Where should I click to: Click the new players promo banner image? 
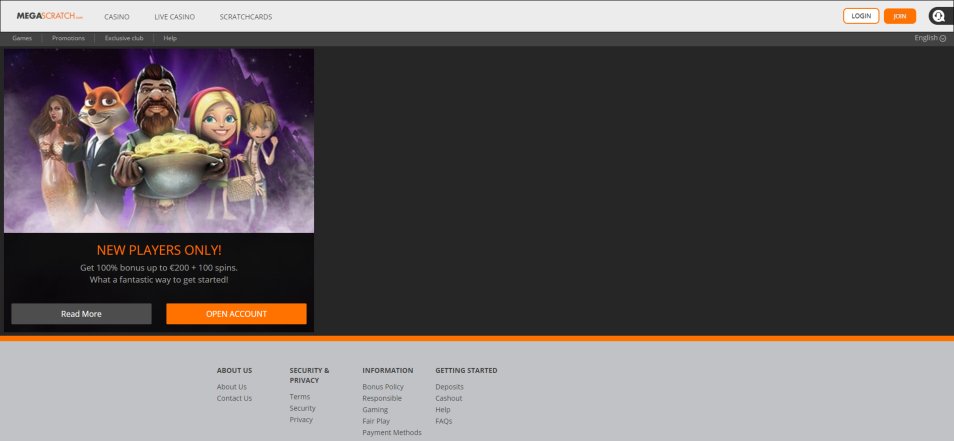coord(159,141)
